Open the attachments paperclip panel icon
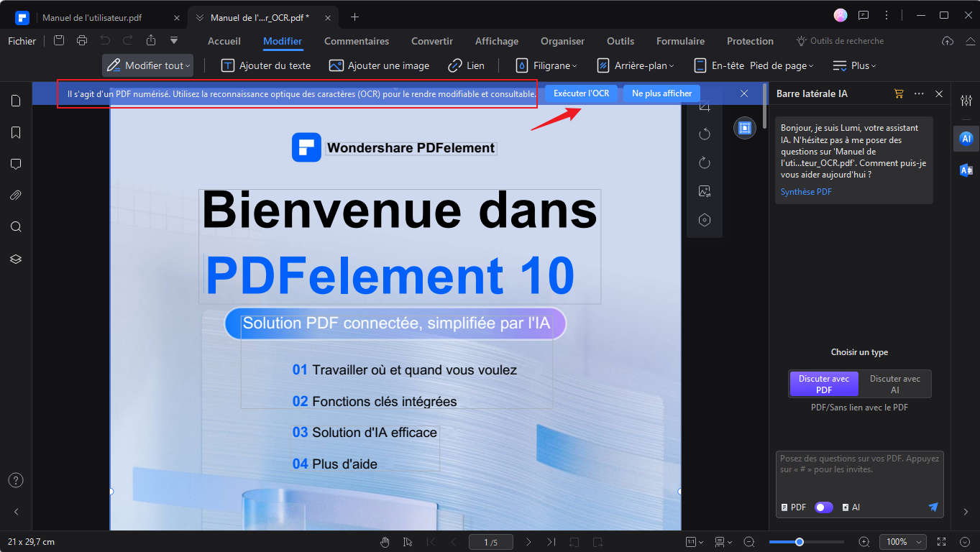980x552 pixels. pyautogui.click(x=16, y=195)
